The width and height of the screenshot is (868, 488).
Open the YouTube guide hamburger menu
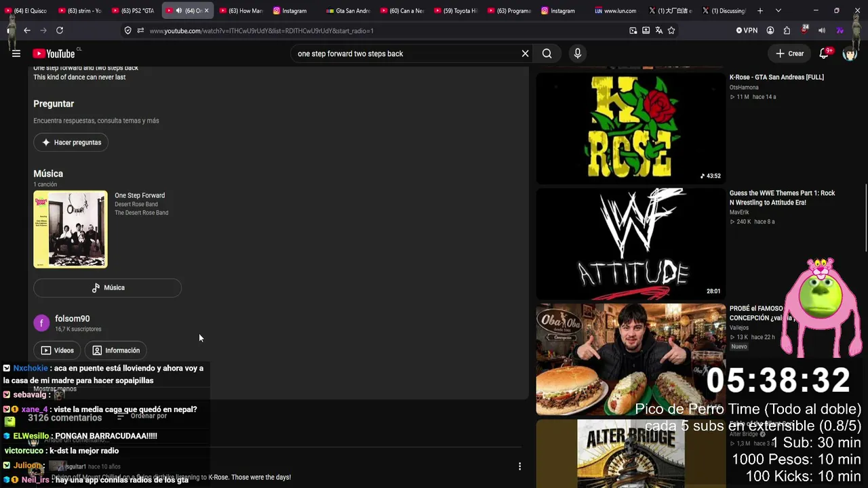tap(16, 54)
